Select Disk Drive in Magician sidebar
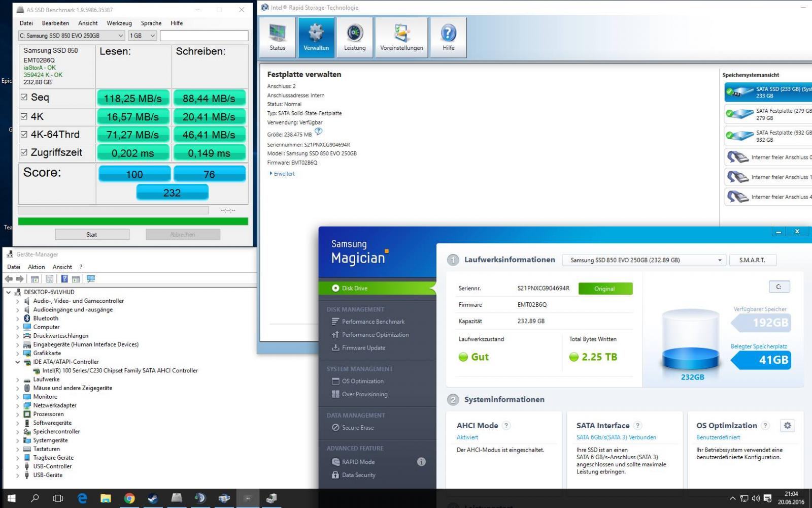This screenshot has height=508, width=812. pos(377,288)
